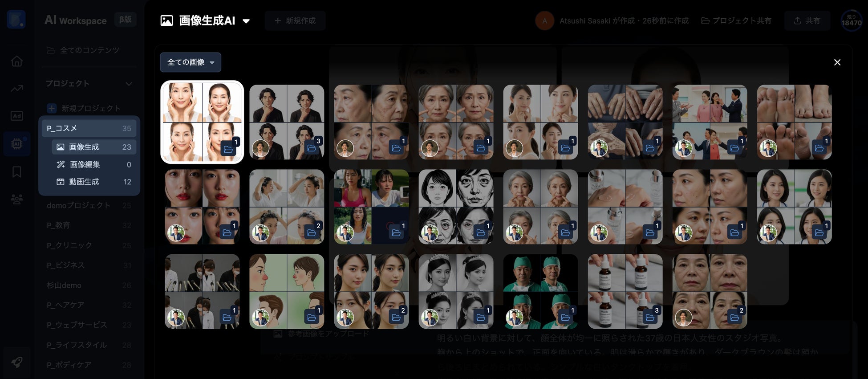Select the illustrated profile faces thumbnail
The height and width of the screenshot is (379, 868).
[287, 291]
